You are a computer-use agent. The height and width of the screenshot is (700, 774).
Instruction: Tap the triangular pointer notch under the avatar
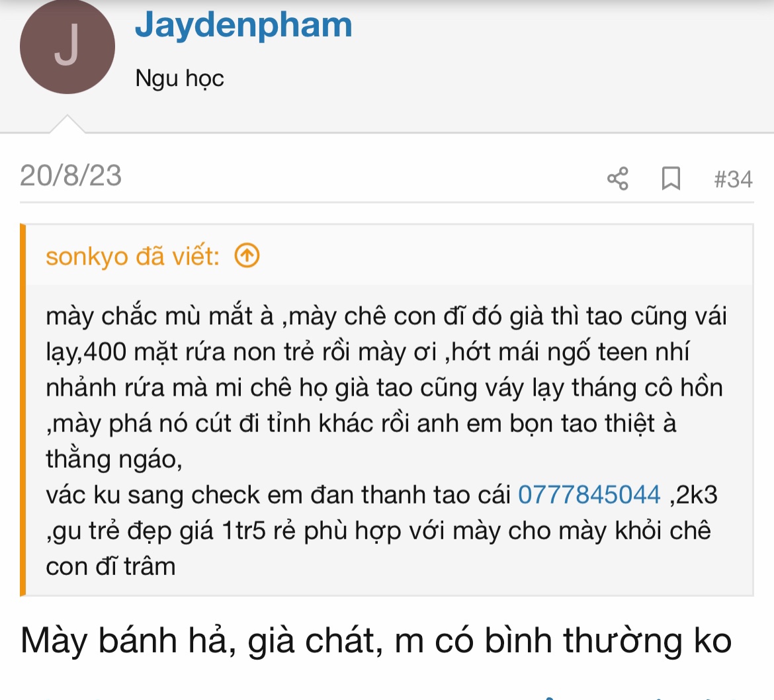pos(67,124)
